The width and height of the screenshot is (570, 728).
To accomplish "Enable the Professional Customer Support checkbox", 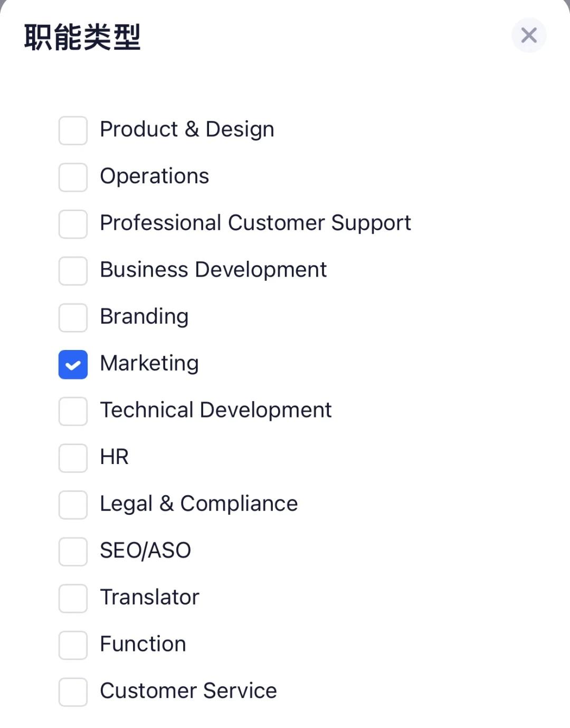I will point(73,224).
